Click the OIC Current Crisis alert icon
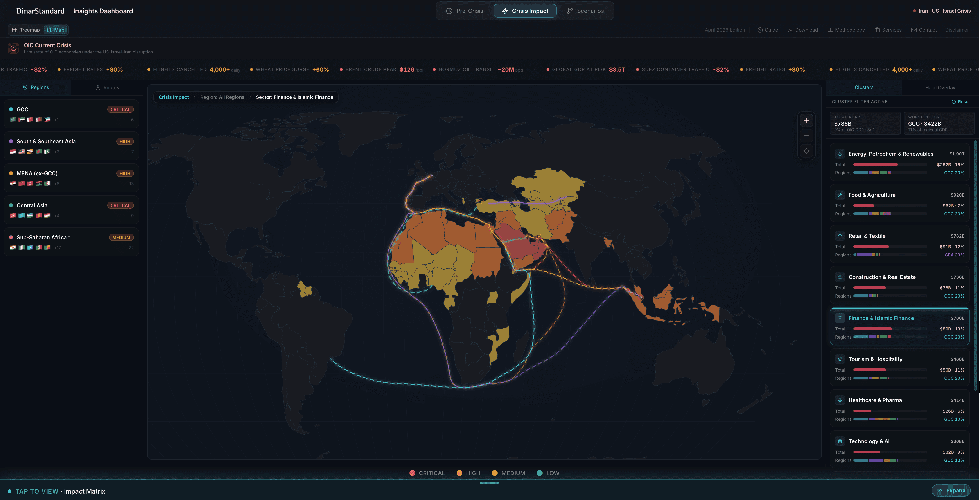This screenshot has height=500, width=980. [x=13, y=48]
